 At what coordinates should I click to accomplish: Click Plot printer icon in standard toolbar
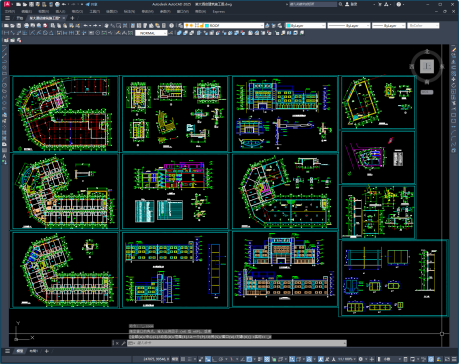26,25
